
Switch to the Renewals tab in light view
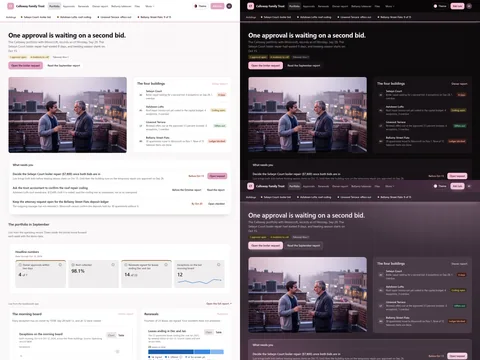(83, 6)
